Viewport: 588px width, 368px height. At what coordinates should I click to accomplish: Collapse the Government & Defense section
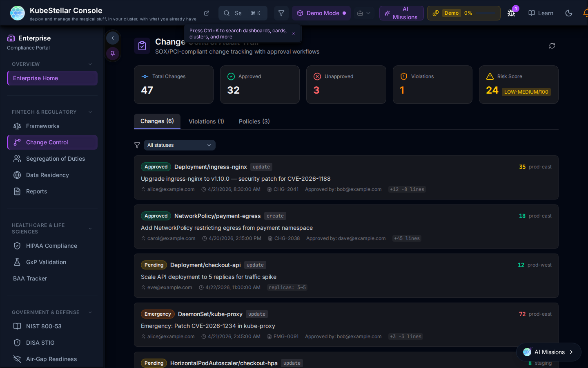click(x=90, y=312)
